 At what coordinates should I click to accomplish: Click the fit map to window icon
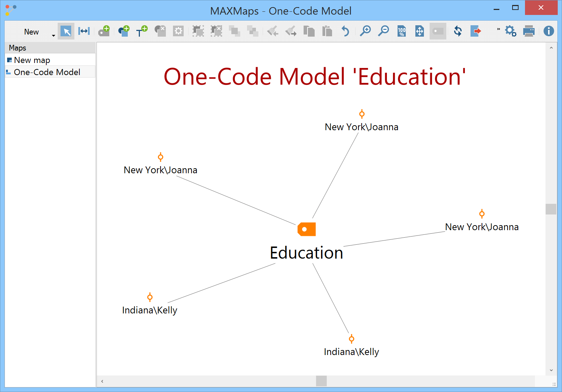tap(420, 31)
